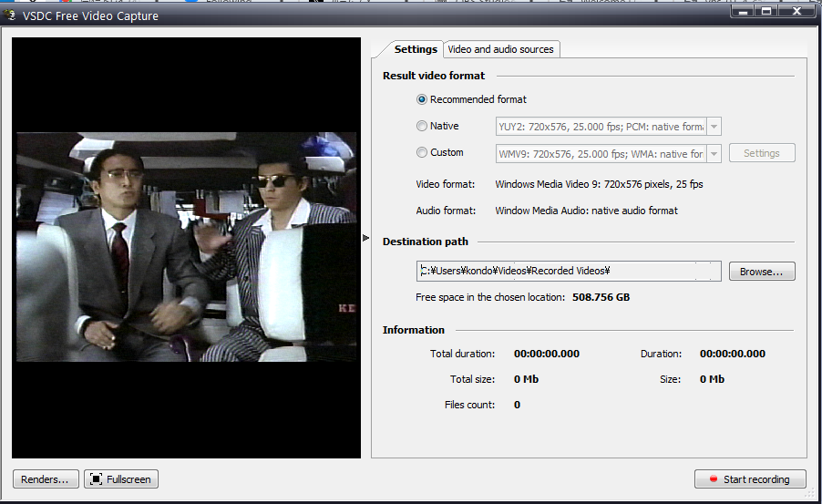
Task: Minimize the VSDC Free Video Capture window
Action: coord(743,11)
